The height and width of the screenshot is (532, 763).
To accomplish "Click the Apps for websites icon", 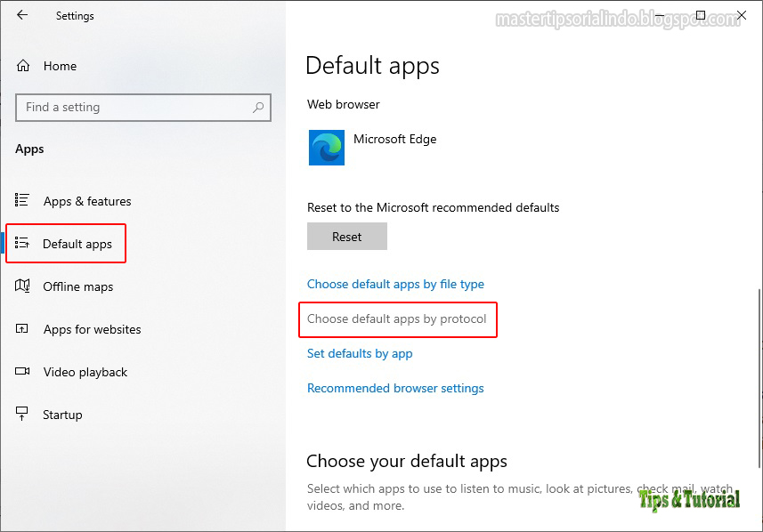I will (22, 329).
